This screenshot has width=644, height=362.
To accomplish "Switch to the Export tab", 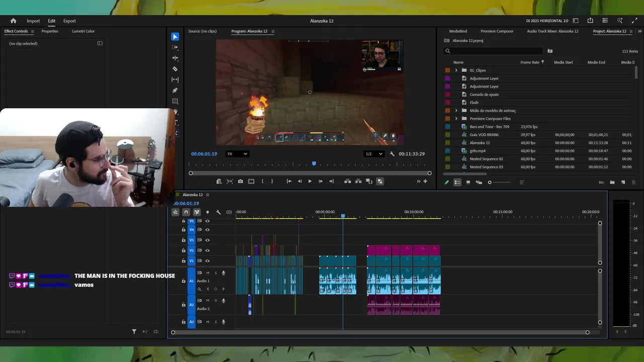I will (69, 21).
